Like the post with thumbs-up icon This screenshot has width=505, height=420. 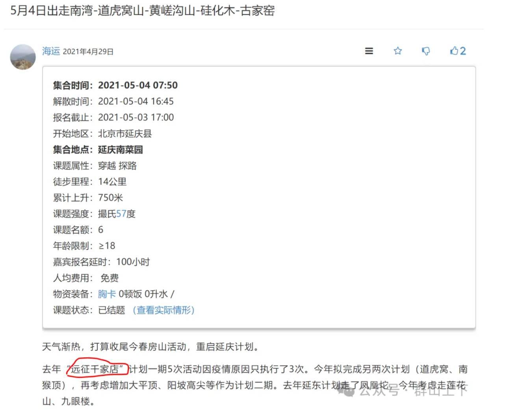[x=454, y=51]
